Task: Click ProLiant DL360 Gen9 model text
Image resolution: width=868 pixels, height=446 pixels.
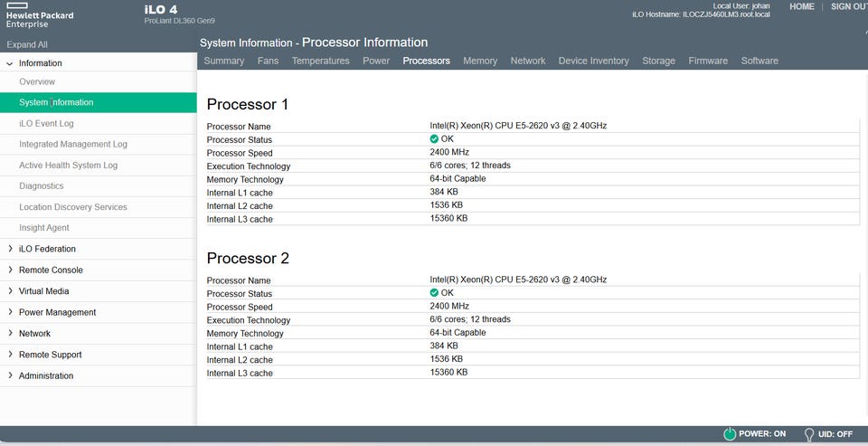Action: point(179,21)
